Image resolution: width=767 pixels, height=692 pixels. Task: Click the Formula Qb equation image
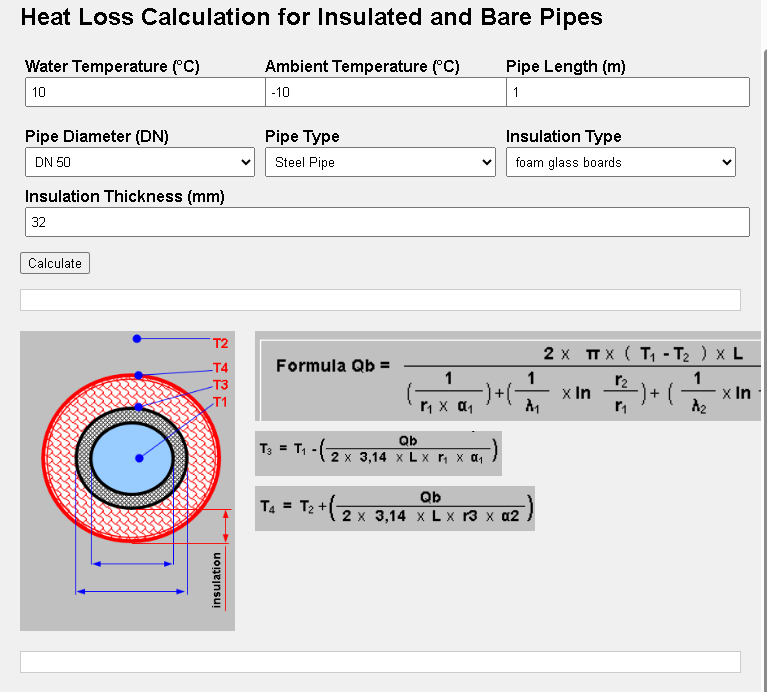click(508, 376)
